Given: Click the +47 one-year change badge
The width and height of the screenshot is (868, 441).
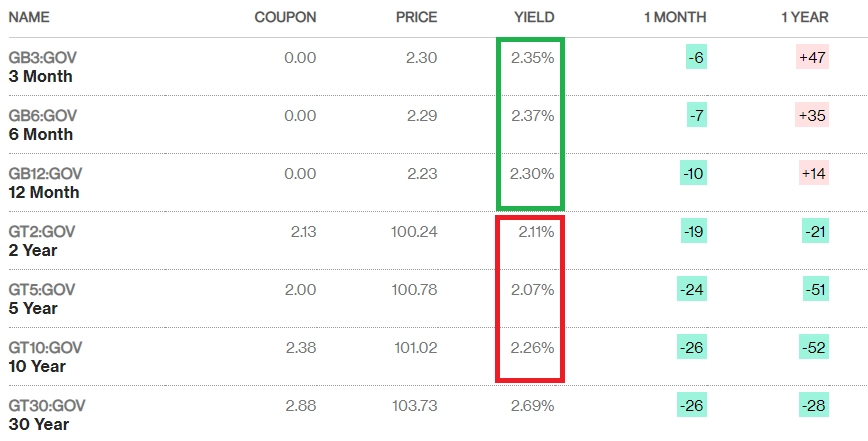Looking at the screenshot, I should tap(812, 57).
